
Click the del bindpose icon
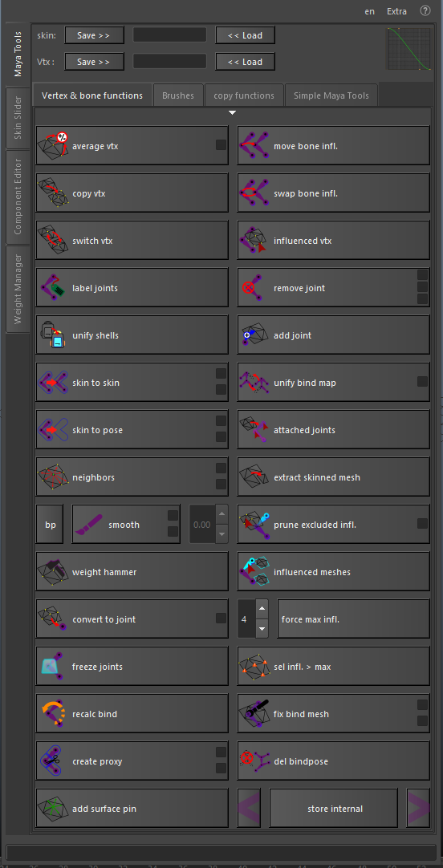254,761
